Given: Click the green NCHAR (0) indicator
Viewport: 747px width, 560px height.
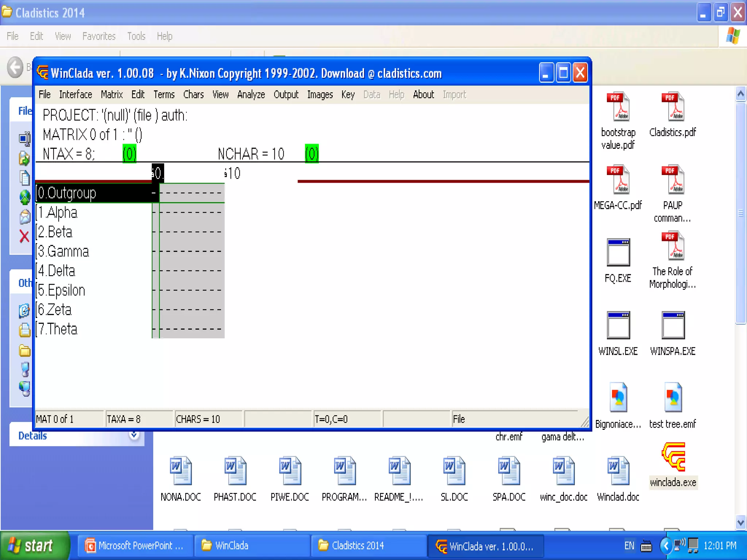Looking at the screenshot, I should [311, 153].
